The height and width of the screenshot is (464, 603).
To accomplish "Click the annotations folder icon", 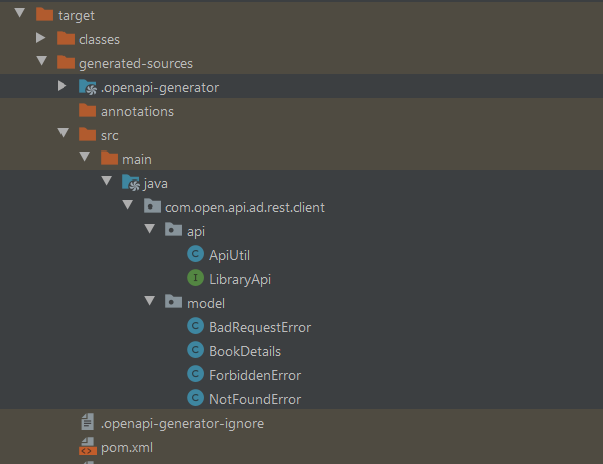I will point(87,111).
